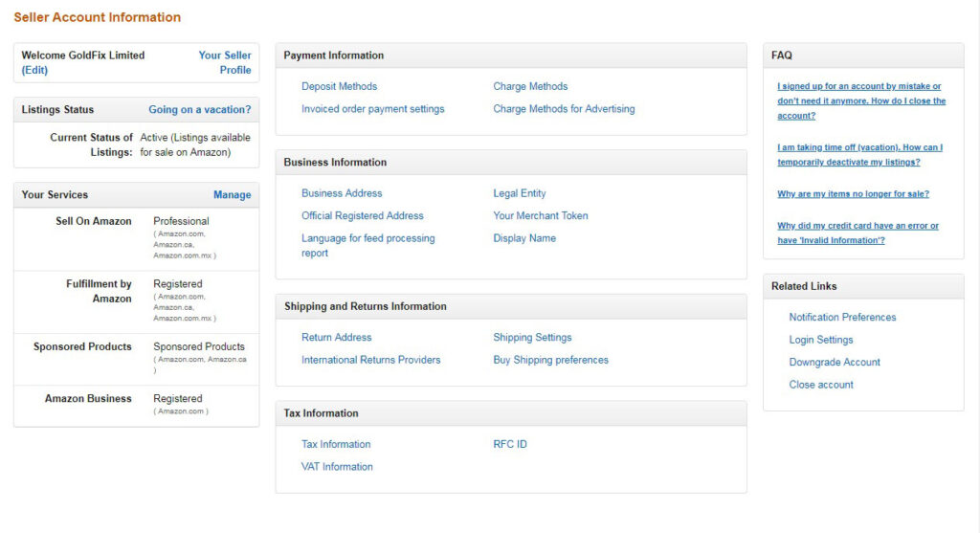
Task: Click Charge Methods for Advertising
Action: [x=564, y=109]
